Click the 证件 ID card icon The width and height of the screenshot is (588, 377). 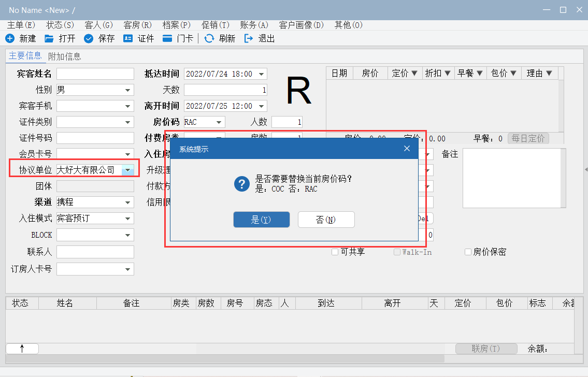[x=128, y=38]
